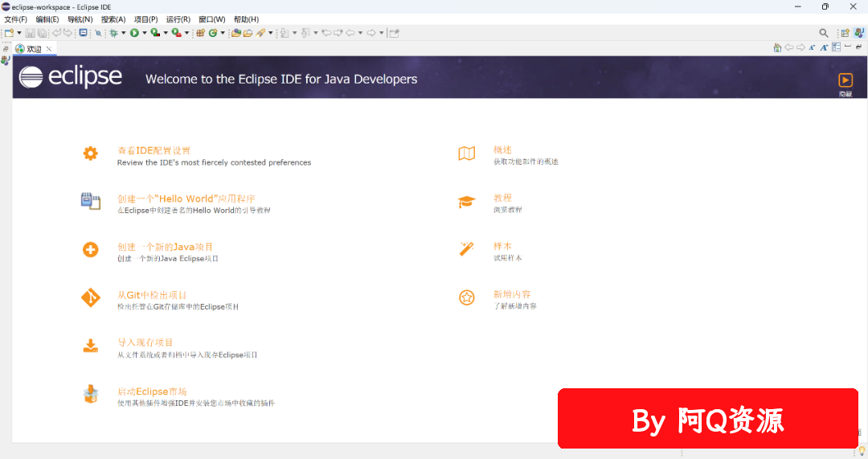868x459 pixels.
Task: Click the New Java Class icon
Action: point(212,33)
